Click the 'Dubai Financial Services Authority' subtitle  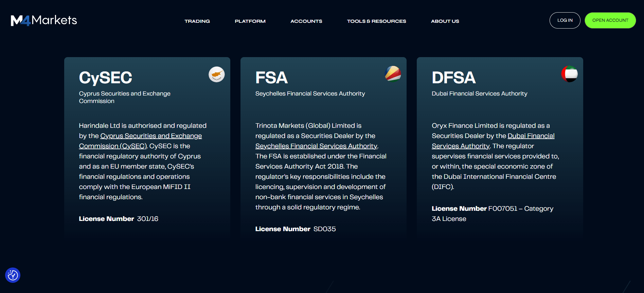479,93
